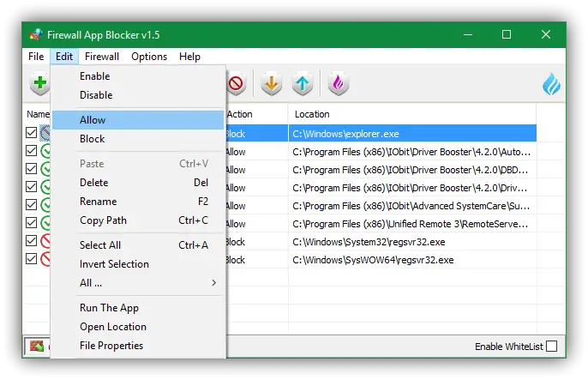
Task: Uncheck the checkbox for Driver Booster Driv… row
Action: coord(32,186)
